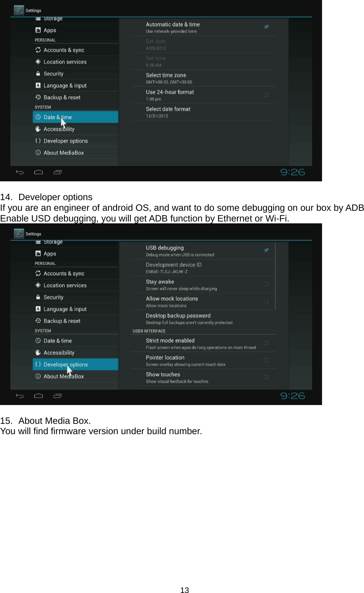This screenshot has height=593, width=364.
Task: Click the Settings app icon in bottom screenshot
Action: (x=19, y=234)
